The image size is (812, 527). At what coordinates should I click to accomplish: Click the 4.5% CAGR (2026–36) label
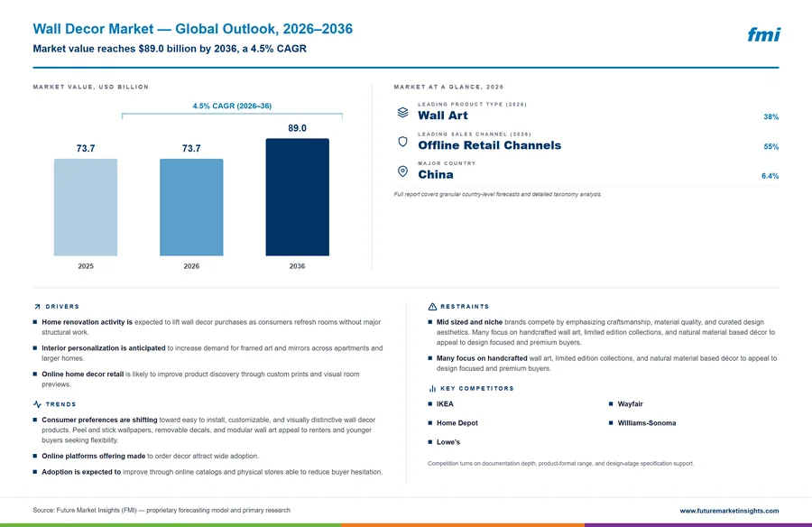(x=232, y=106)
